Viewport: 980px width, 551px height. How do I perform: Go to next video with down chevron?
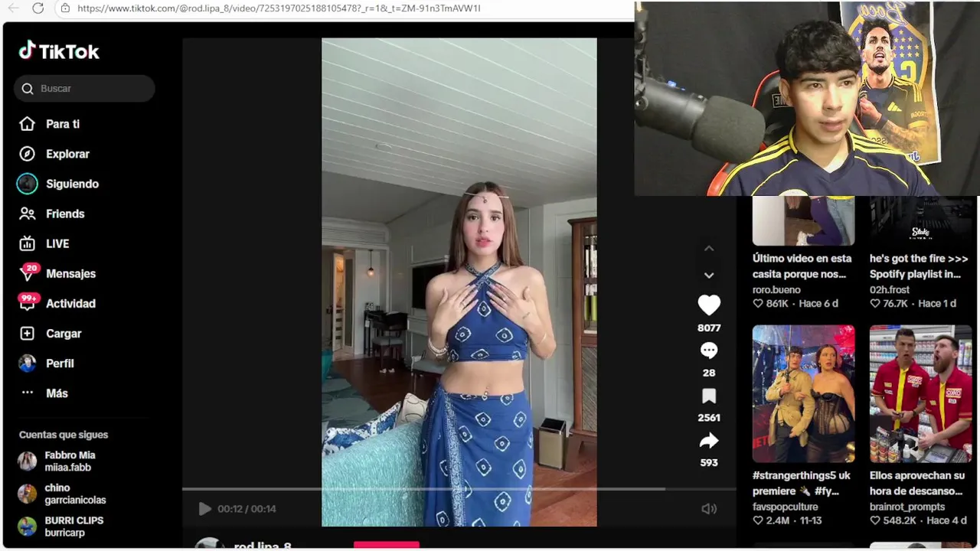point(709,275)
